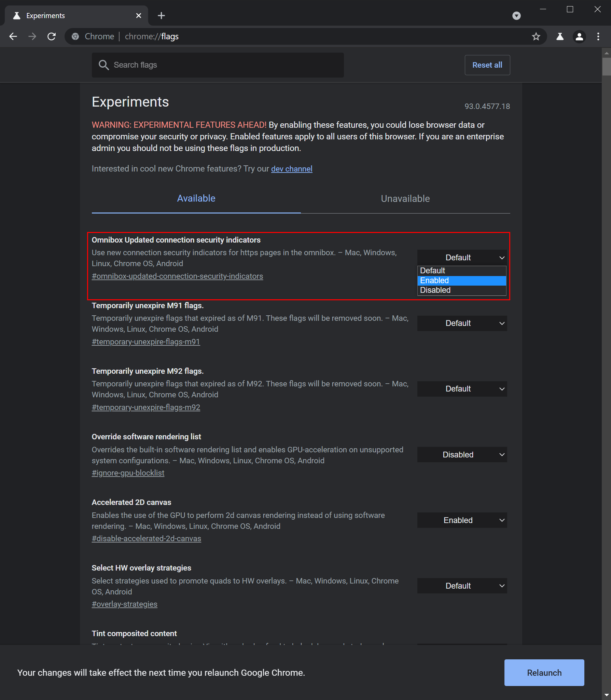
Task: Reload the chrome://flags page
Action: pos(52,37)
